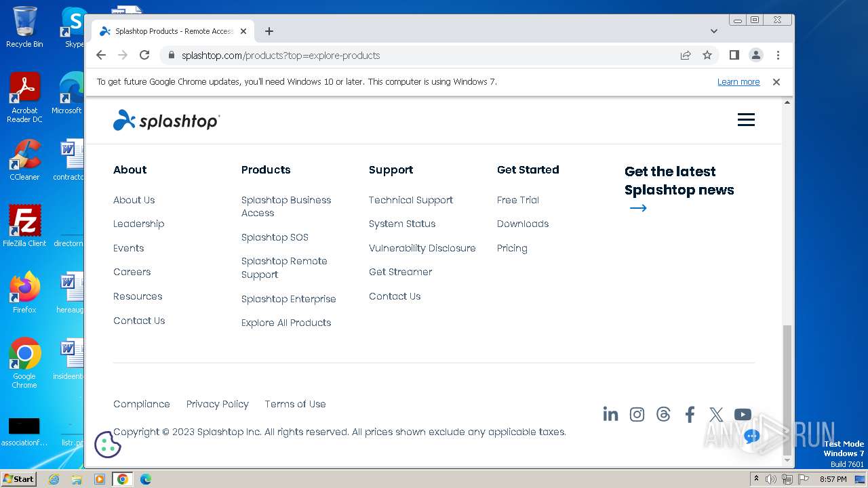Open the hamburger navigation menu

click(746, 120)
